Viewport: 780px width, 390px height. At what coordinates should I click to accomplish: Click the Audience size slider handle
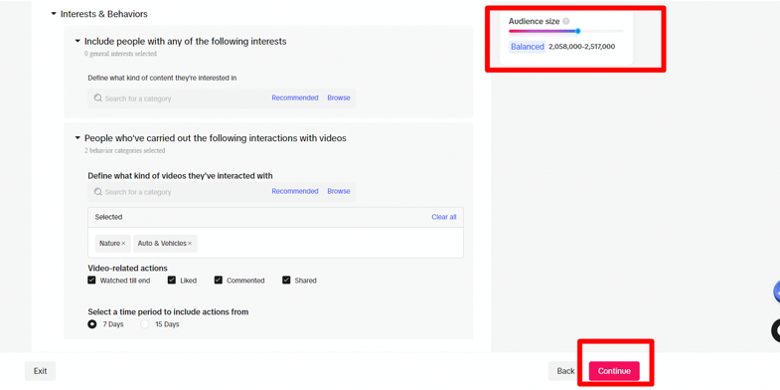pos(578,31)
